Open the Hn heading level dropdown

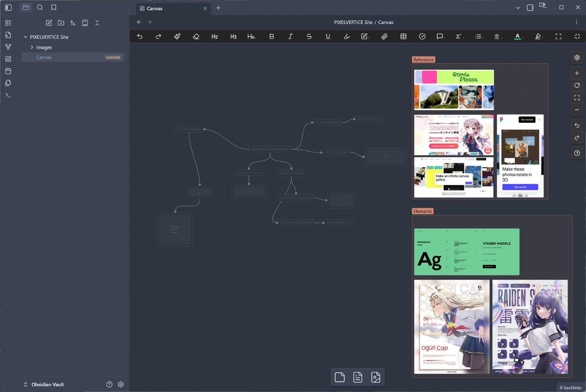252,36
